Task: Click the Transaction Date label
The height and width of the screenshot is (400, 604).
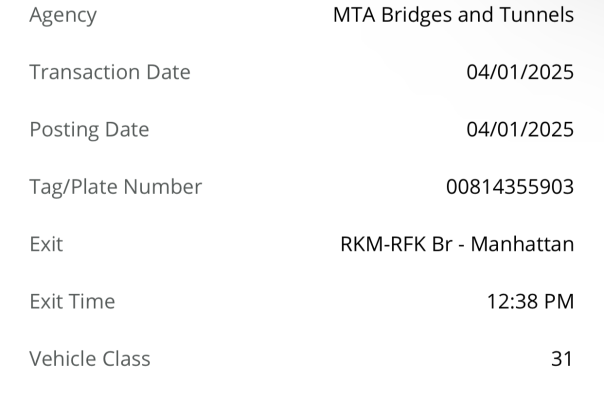Action: [x=110, y=72]
